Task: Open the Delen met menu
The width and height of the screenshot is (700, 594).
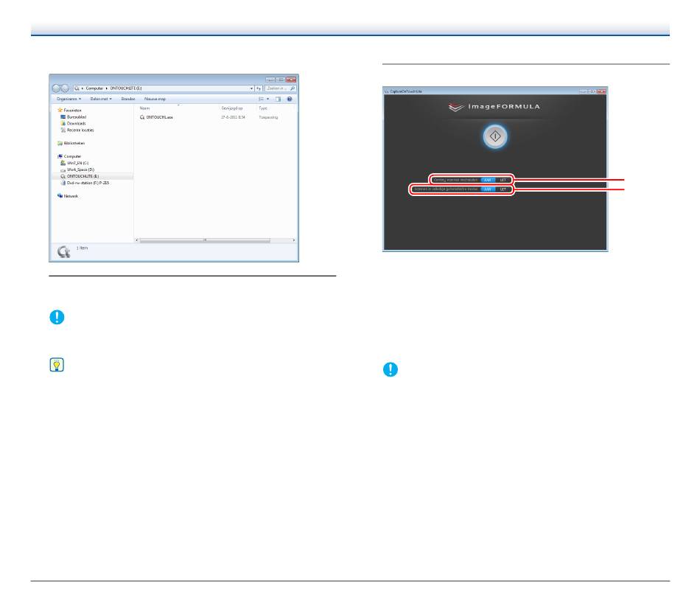Action: 101,99
